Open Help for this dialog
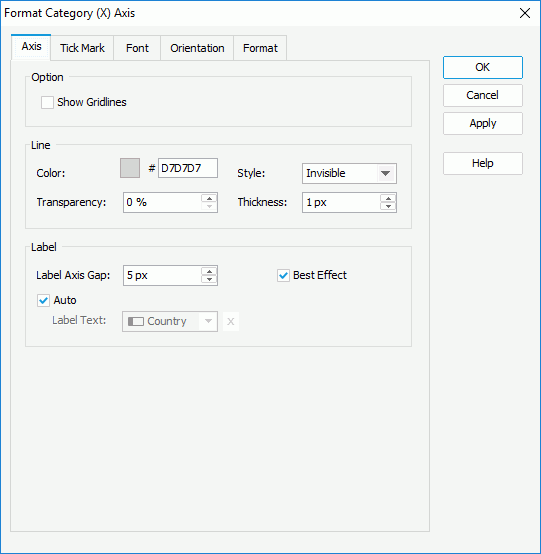This screenshot has height=554, width=541. tap(483, 163)
